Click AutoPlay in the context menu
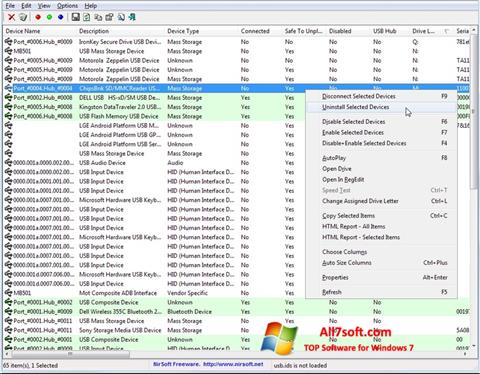The image size is (480, 374). pyautogui.click(x=382, y=158)
